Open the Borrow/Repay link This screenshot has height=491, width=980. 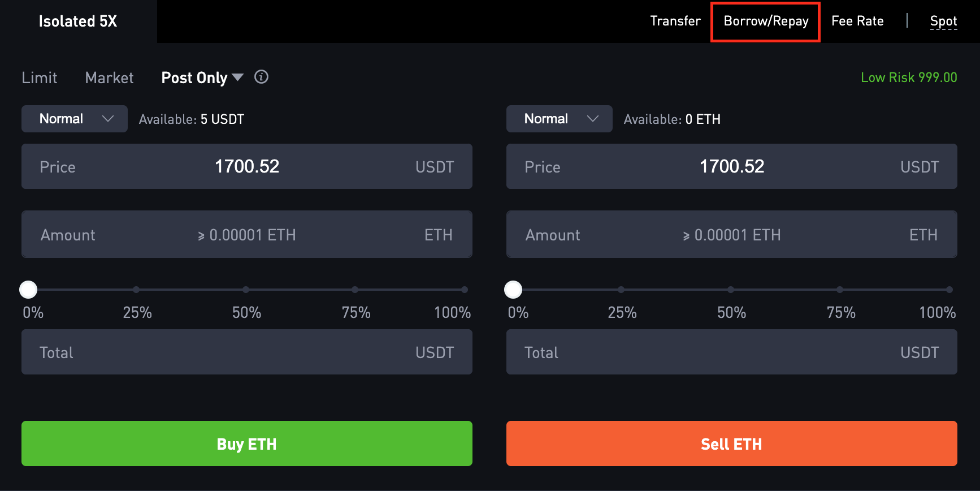click(766, 21)
